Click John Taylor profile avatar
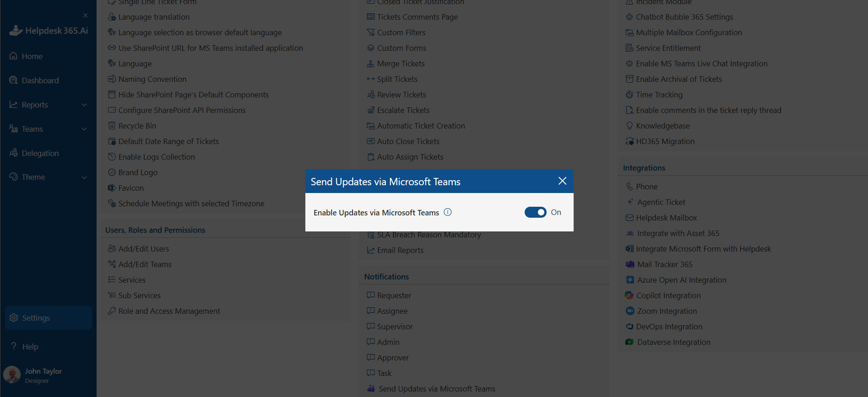 [12, 375]
